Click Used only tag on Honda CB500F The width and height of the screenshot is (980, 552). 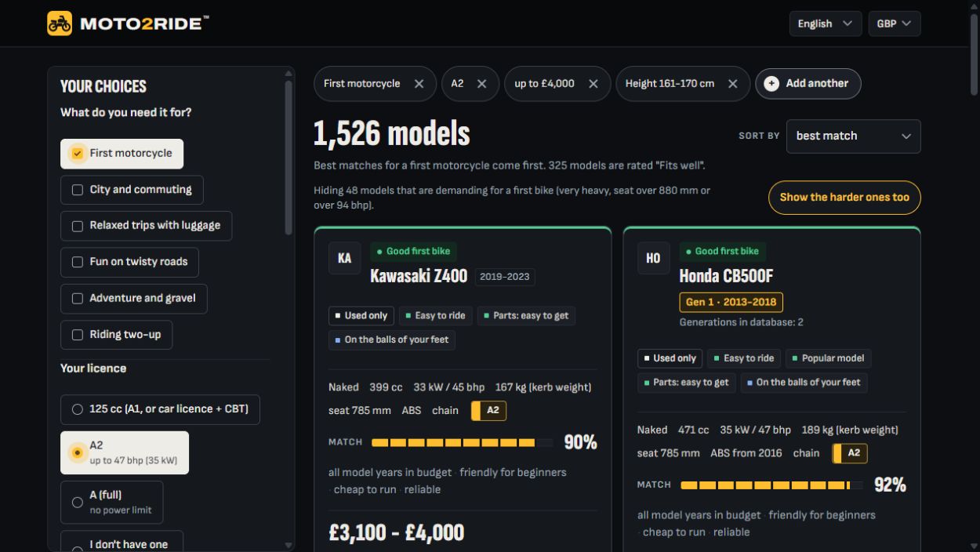[670, 358]
